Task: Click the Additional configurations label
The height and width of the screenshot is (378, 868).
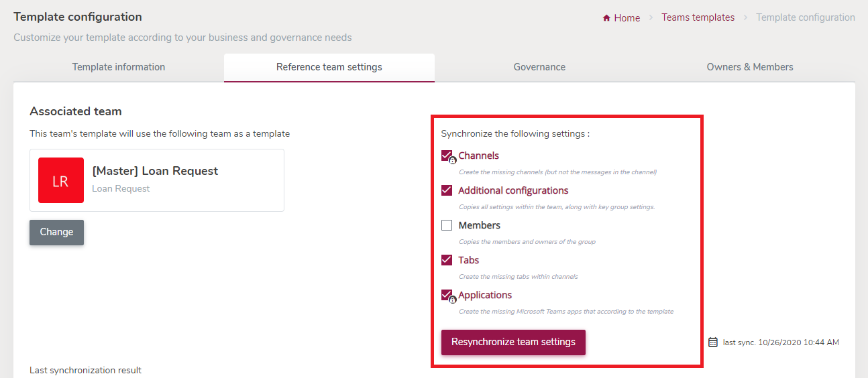Action: click(513, 190)
